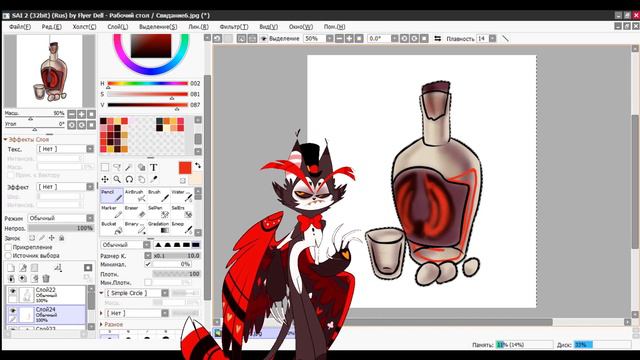
Task: Select the lasso selection tool
Action: click(117, 167)
